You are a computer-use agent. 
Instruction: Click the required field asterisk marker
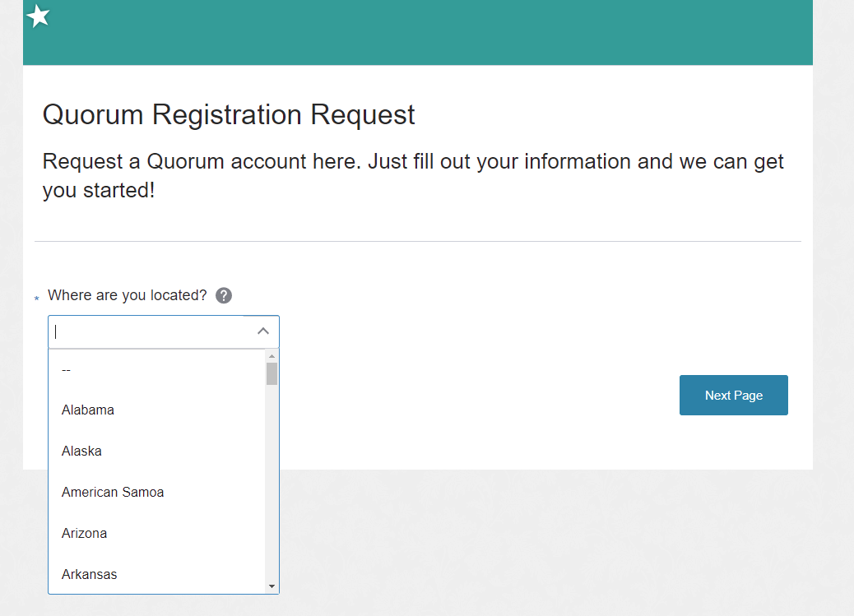pos(35,299)
